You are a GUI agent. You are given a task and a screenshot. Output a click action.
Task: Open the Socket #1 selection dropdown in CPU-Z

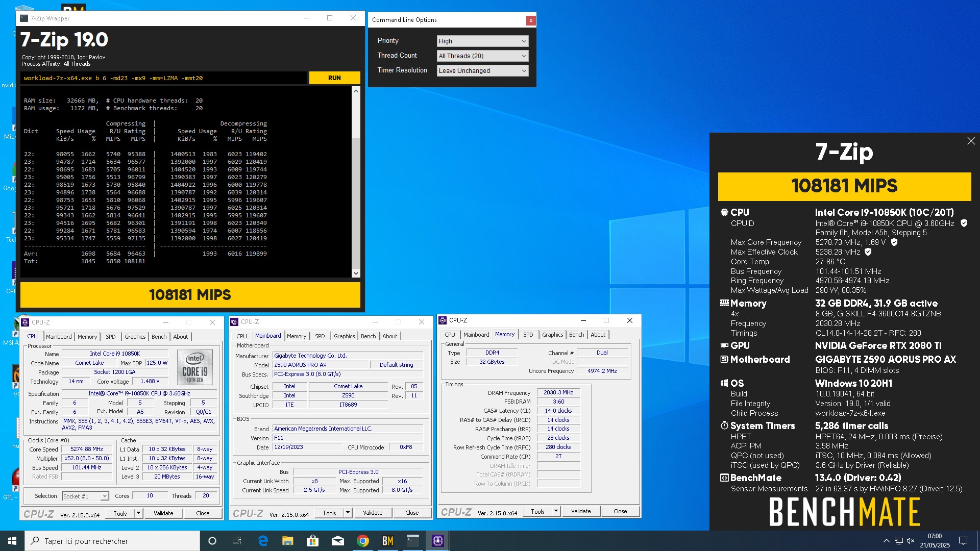(x=85, y=496)
